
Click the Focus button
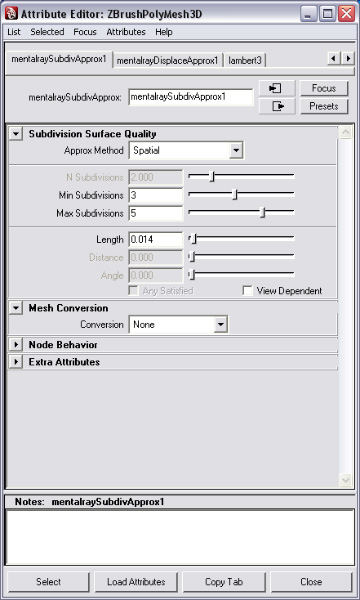324,88
